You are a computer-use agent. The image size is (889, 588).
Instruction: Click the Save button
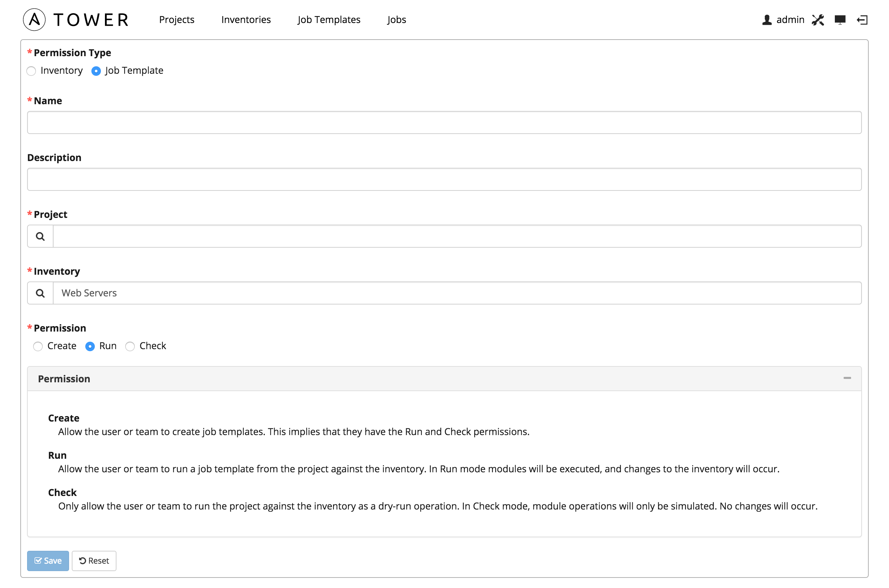(48, 561)
